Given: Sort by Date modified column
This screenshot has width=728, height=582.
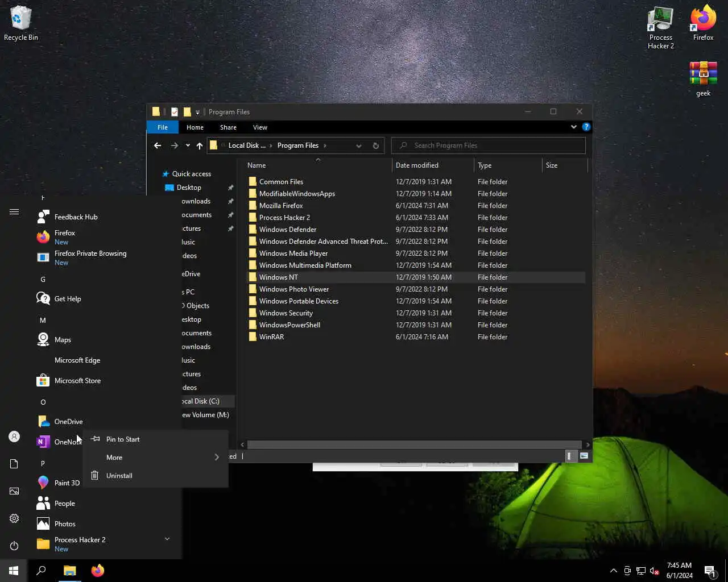Looking at the screenshot, I should (433, 165).
